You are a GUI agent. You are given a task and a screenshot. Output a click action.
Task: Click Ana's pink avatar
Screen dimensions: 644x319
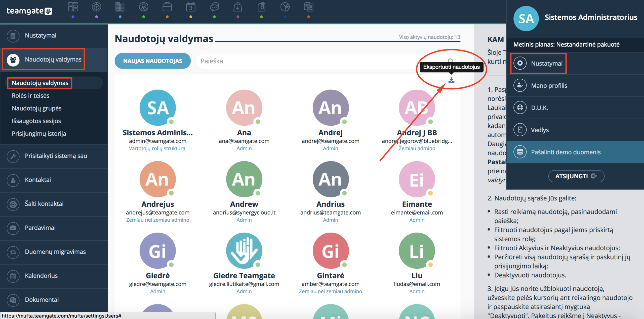pos(244,108)
